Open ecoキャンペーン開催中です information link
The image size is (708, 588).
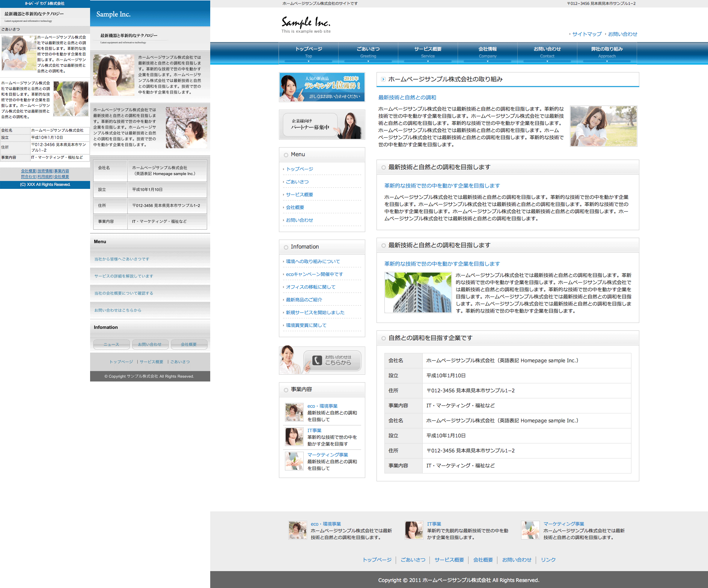[x=314, y=274]
